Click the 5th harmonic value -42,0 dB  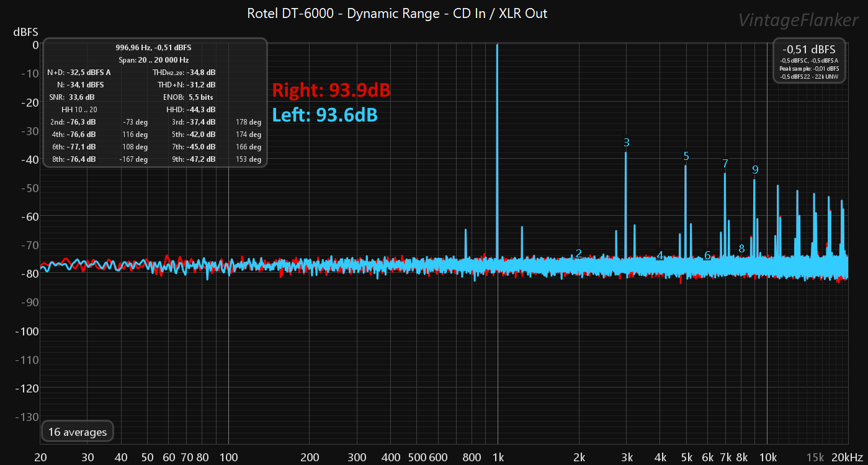201,135
